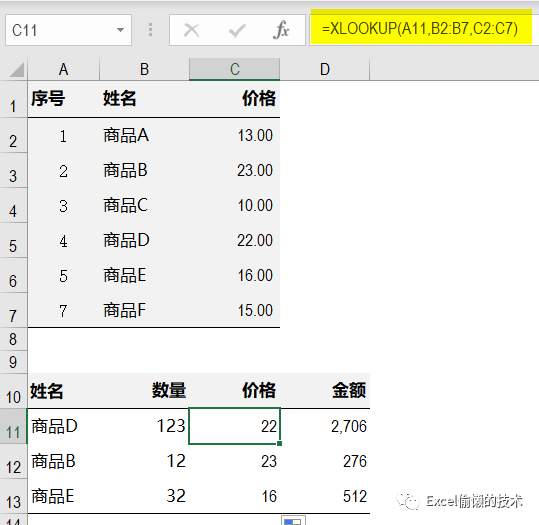
Task: Select price cell 22.00
Action: tap(234, 240)
